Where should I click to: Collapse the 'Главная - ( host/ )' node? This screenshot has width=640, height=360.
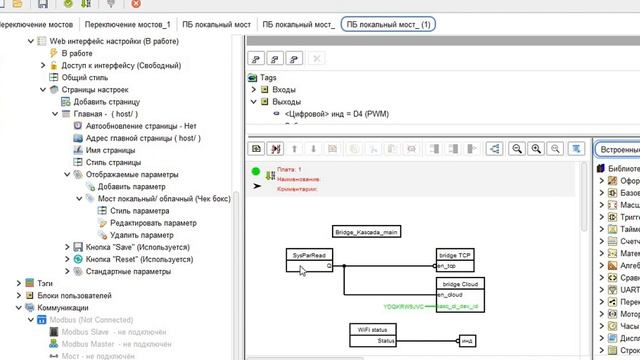coord(55,114)
